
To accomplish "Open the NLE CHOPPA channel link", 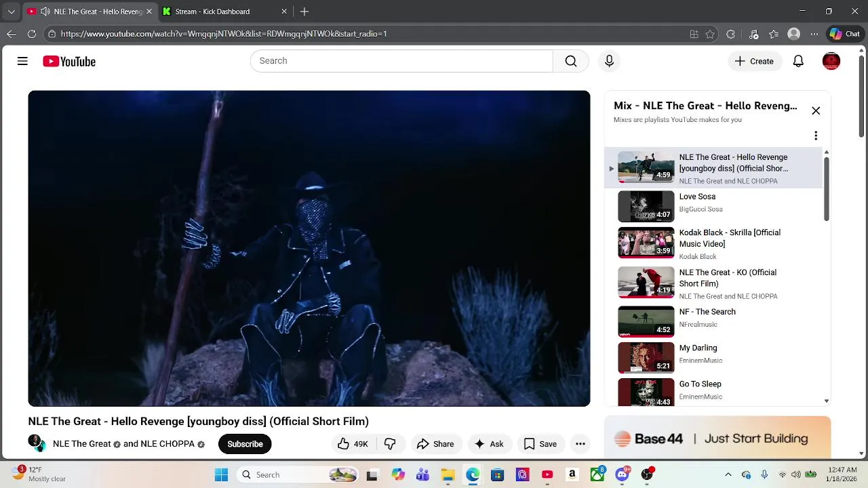I will coord(167,444).
